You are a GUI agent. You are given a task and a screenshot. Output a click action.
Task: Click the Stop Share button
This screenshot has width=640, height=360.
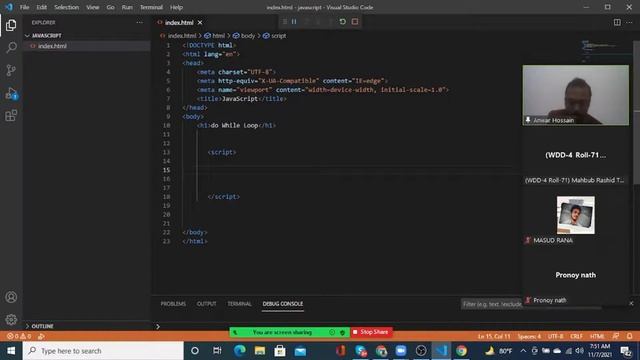[x=371, y=332]
